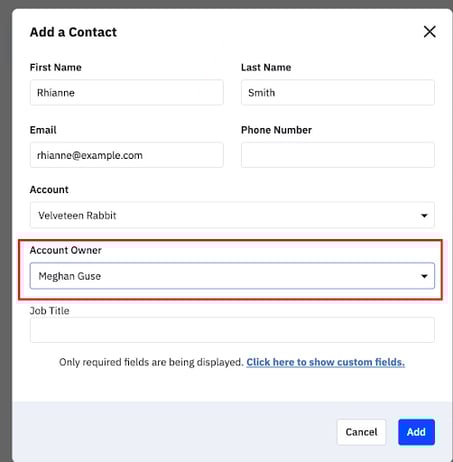Click the Account Owner dropdown arrow icon
Image resolution: width=453 pixels, height=462 pixels.
tap(424, 276)
